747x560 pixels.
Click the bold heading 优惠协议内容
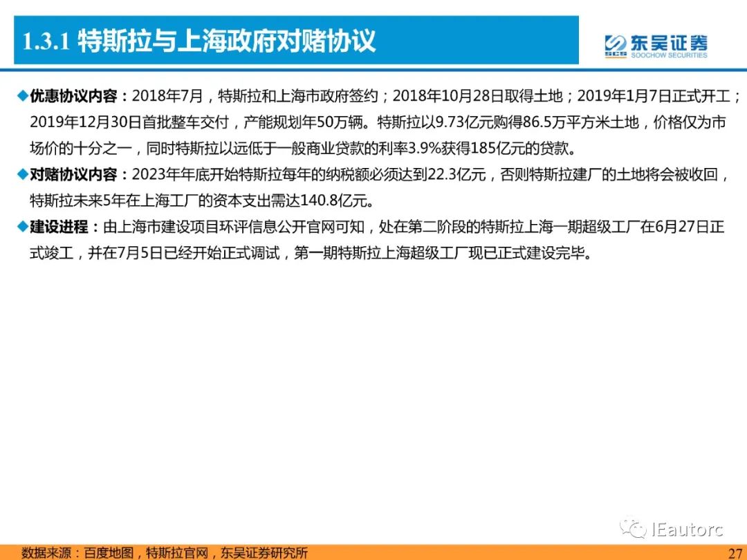tap(73, 95)
